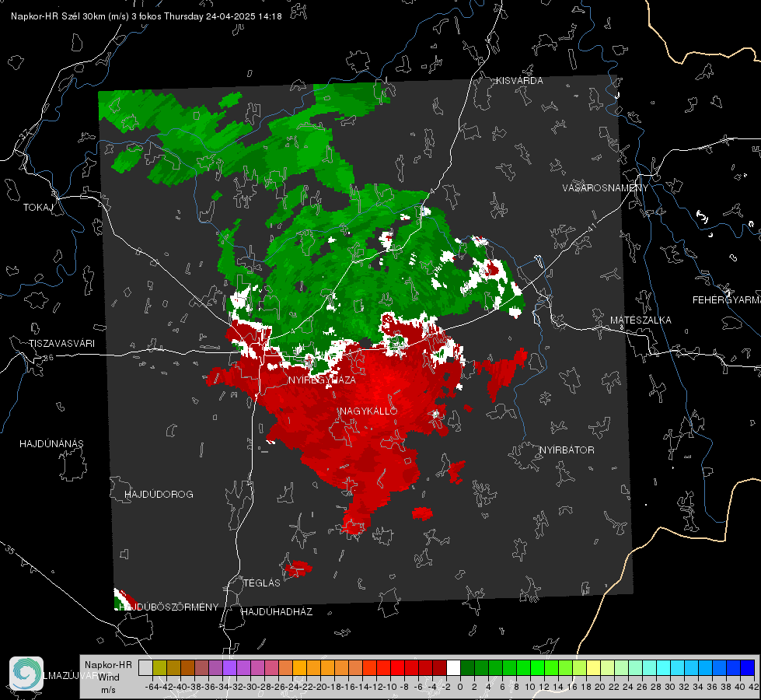Click the VÁSÁROSNAMÉNY label

coord(606,188)
